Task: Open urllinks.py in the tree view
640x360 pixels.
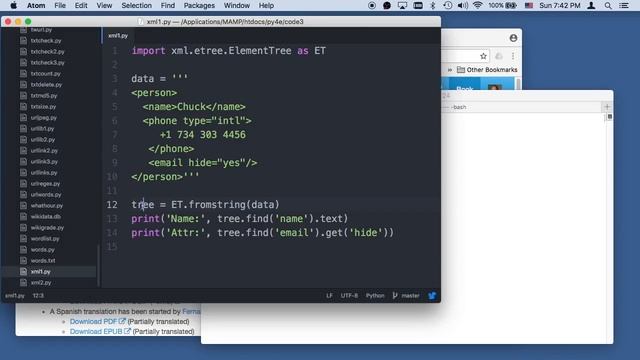Action: (x=44, y=173)
